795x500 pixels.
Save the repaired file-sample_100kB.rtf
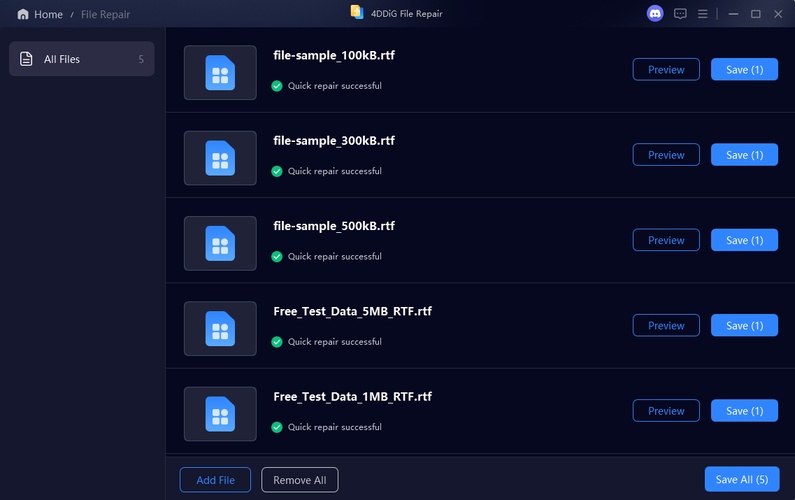[x=744, y=69]
